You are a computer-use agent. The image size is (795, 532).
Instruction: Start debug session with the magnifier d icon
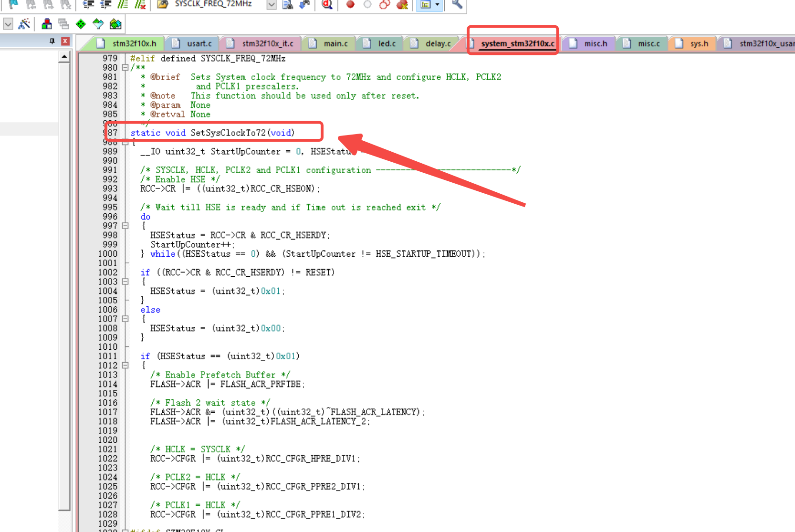(327, 4)
